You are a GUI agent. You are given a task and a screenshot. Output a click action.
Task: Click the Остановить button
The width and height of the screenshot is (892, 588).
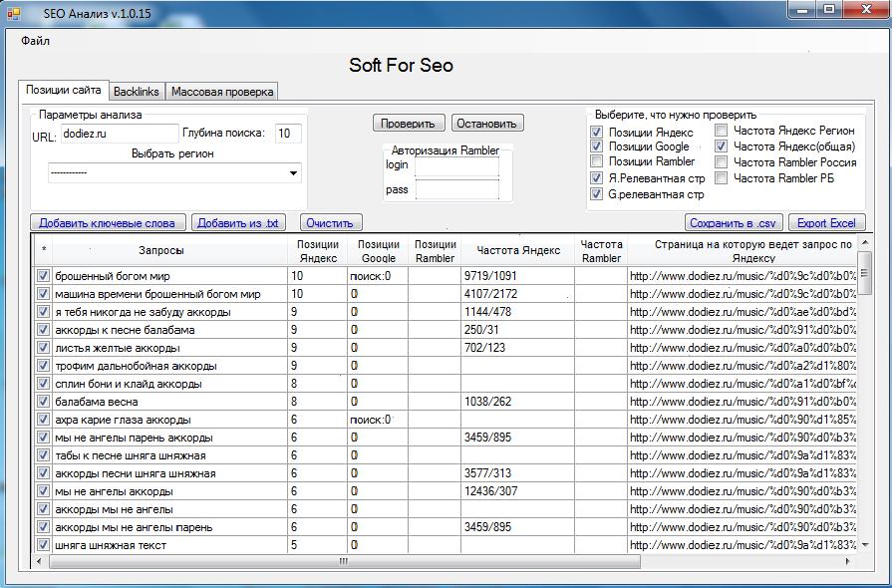pyautogui.click(x=487, y=124)
